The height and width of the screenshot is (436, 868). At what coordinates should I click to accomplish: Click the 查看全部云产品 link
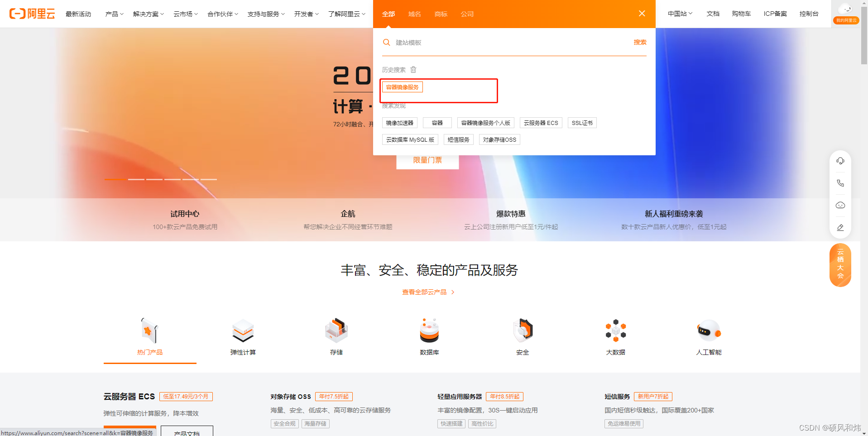pos(428,292)
